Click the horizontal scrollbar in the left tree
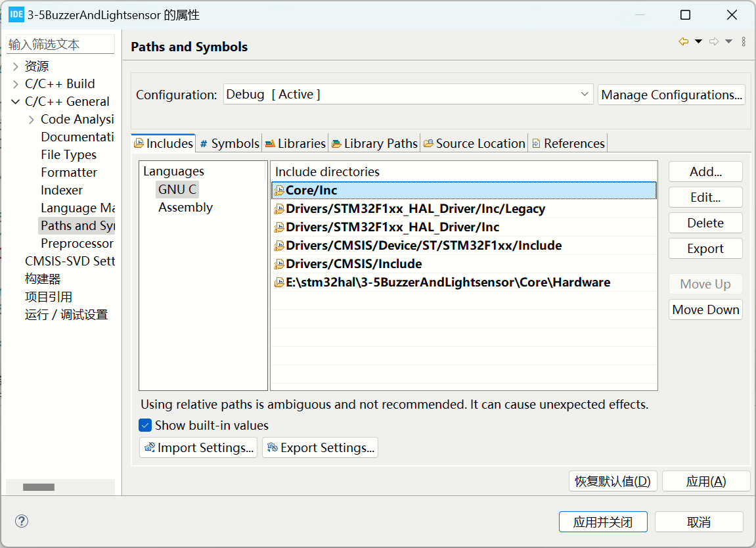This screenshot has width=756, height=548. pos(39,487)
